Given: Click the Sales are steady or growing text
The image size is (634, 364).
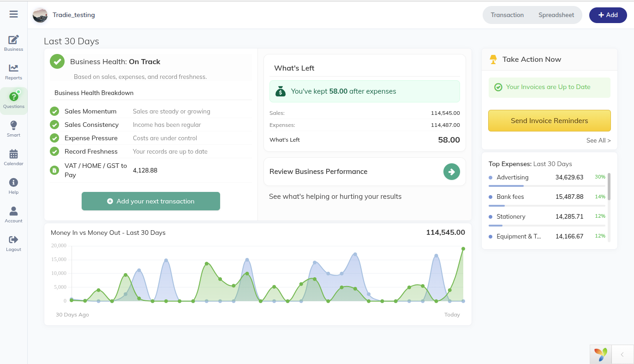Looking at the screenshot, I should click(x=172, y=111).
